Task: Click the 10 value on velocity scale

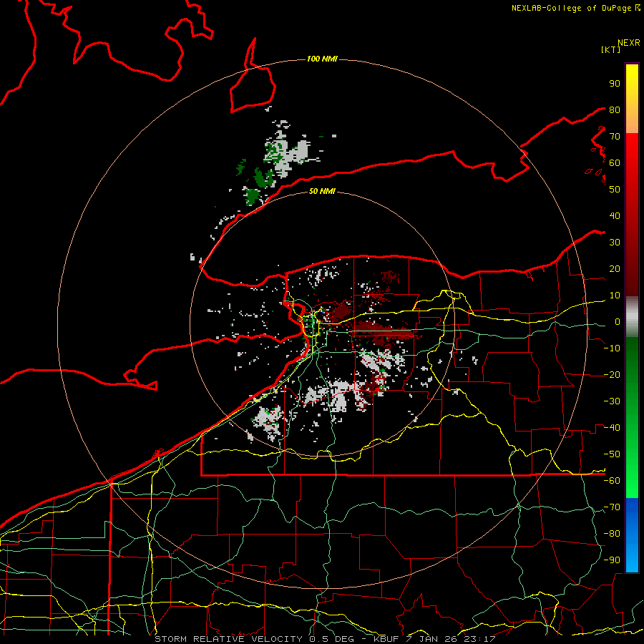Action: [x=615, y=296]
